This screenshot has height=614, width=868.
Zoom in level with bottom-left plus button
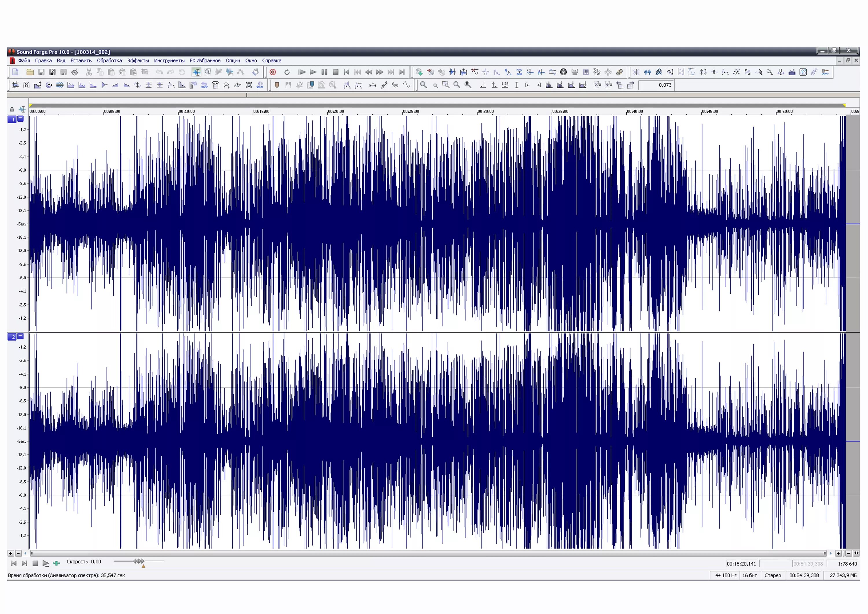click(11, 553)
